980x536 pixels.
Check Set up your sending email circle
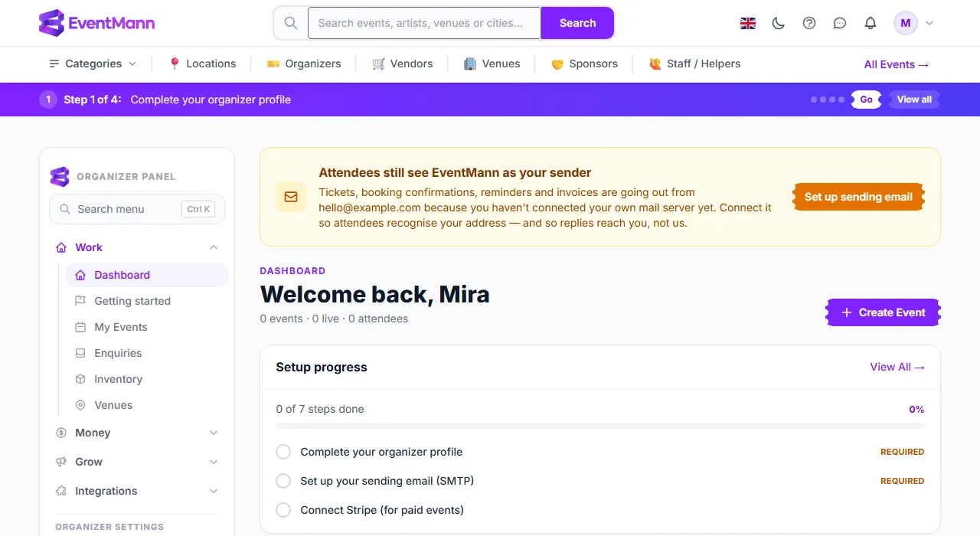tap(283, 481)
